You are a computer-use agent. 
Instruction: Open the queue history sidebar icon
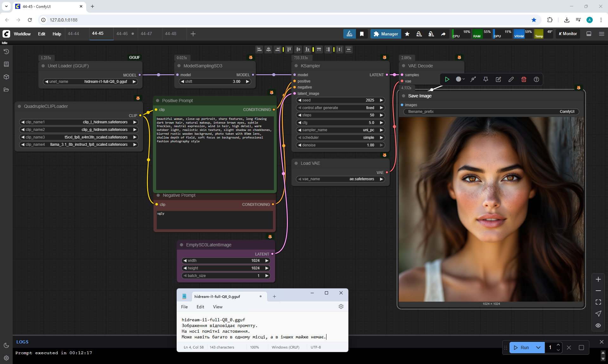pyautogui.click(x=6, y=52)
